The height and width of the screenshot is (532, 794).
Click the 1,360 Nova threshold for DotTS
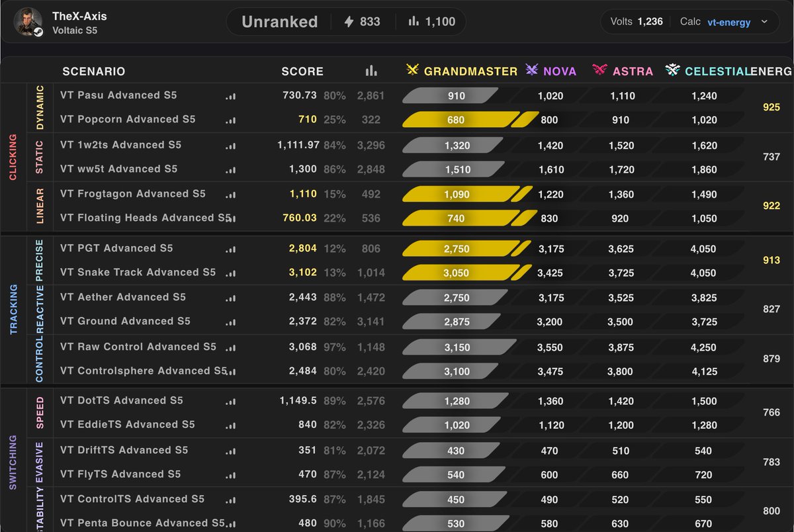550,401
